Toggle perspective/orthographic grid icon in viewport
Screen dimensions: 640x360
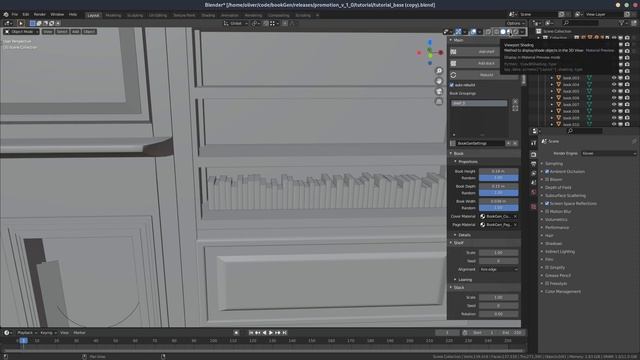pyautogui.click(x=439, y=102)
